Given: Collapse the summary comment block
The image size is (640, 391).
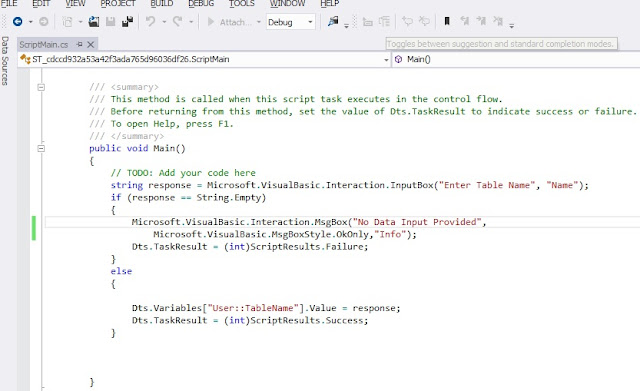Looking at the screenshot, I should pyautogui.click(x=41, y=87).
